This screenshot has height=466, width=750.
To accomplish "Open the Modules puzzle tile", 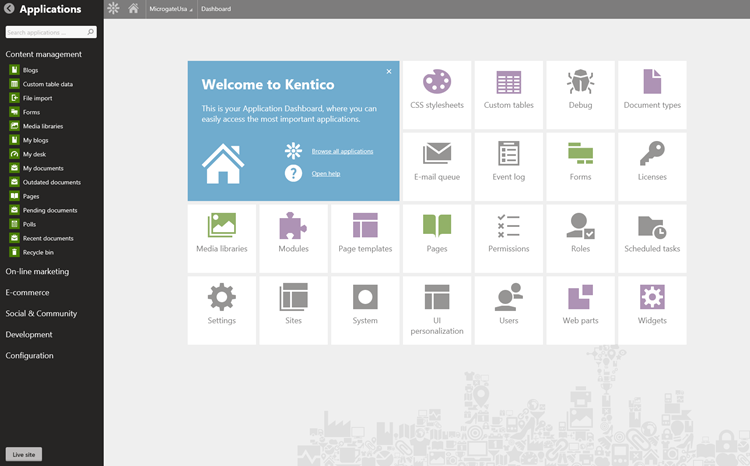I will tap(293, 238).
